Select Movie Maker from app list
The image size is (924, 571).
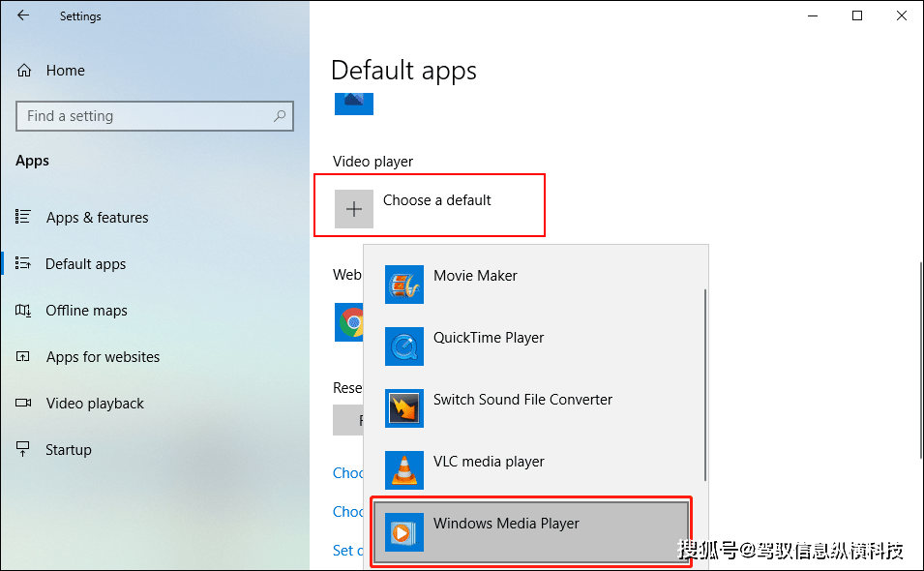475,276
